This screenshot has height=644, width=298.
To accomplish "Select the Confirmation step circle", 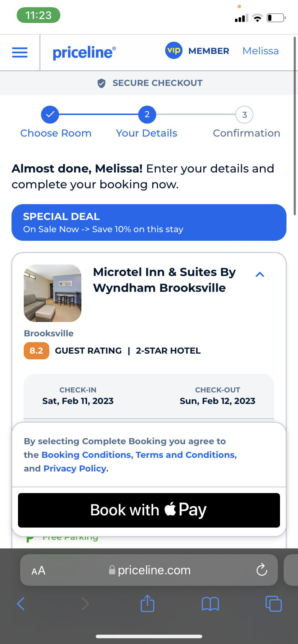I will point(244,115).
